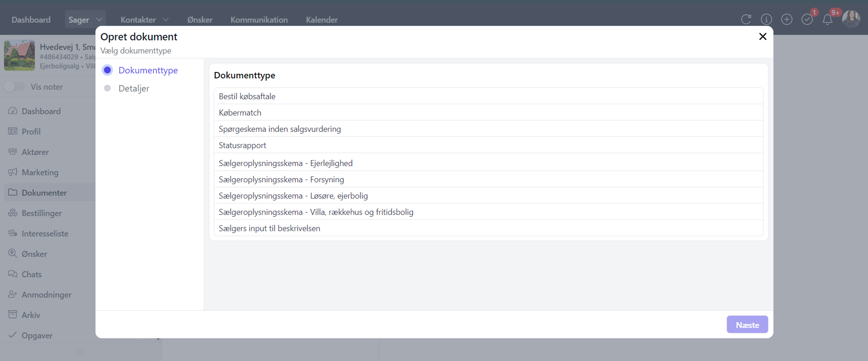Click the plus circle add icon

(787, 19)
